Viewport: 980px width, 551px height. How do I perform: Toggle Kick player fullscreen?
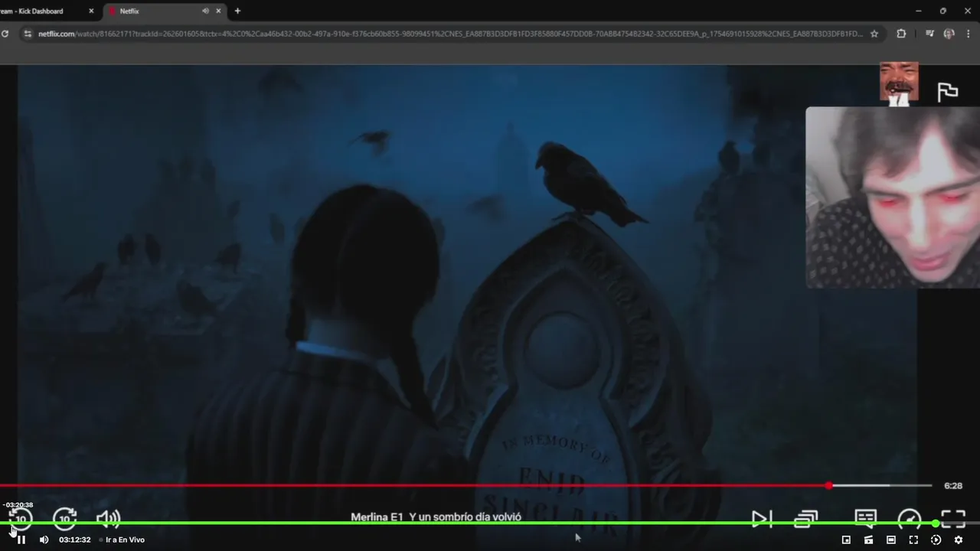pos(913,540)
